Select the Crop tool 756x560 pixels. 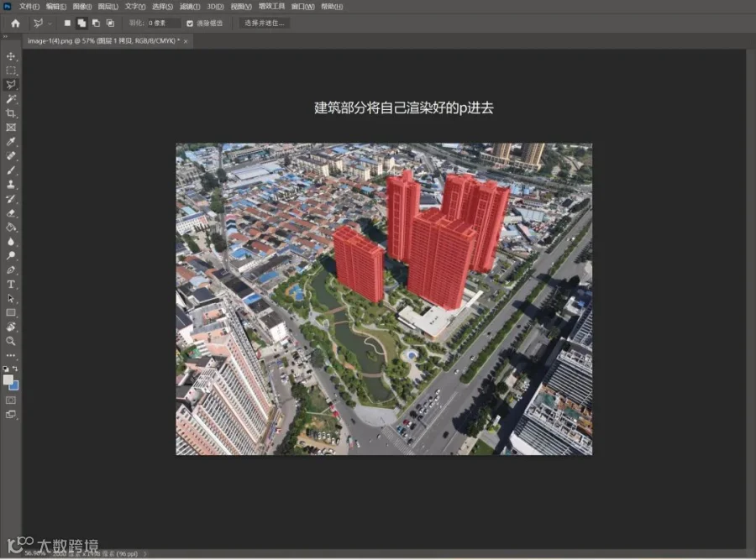tap(11, 113)
